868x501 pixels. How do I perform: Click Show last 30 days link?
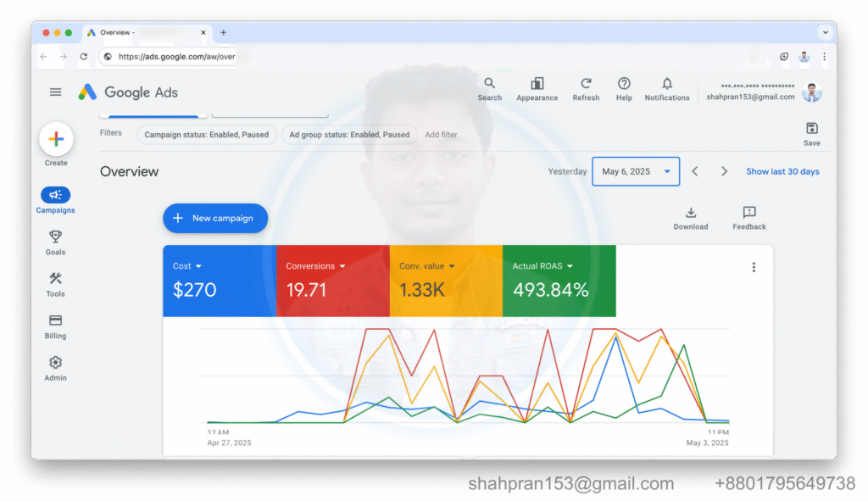782,171
